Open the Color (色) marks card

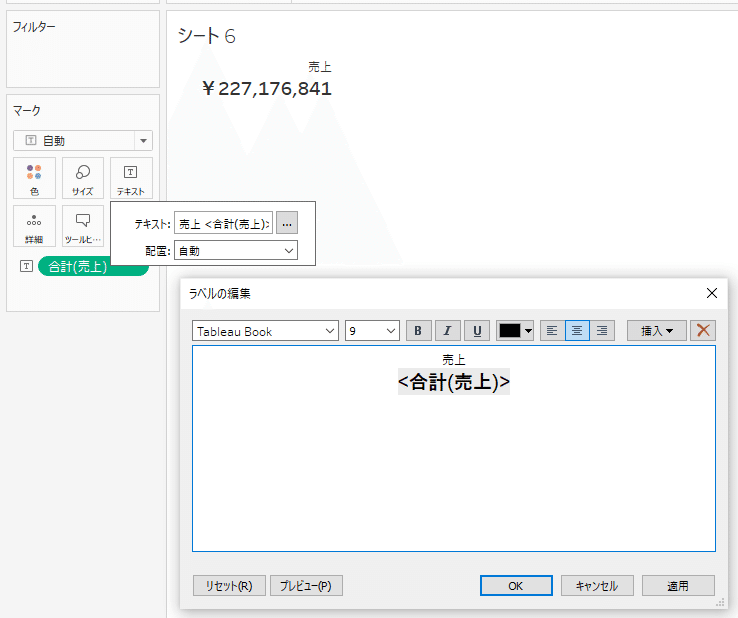pyautogui.click(x=34, y=178)
